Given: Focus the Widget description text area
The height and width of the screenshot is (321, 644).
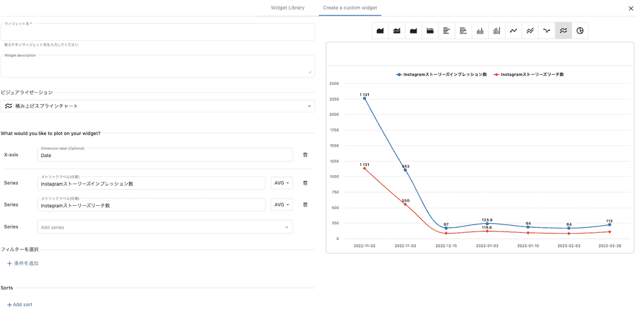Looking at the screenshot, I should pos(158,67).
